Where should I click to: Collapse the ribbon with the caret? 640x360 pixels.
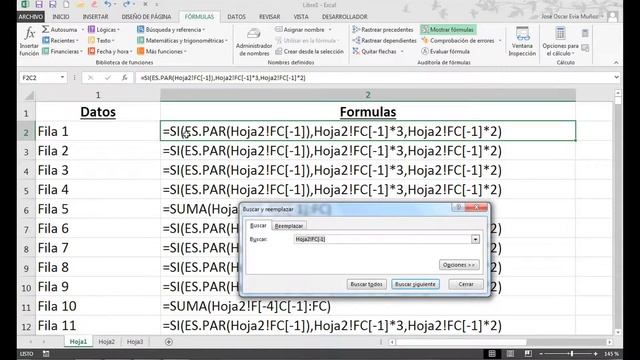(616, 62)
